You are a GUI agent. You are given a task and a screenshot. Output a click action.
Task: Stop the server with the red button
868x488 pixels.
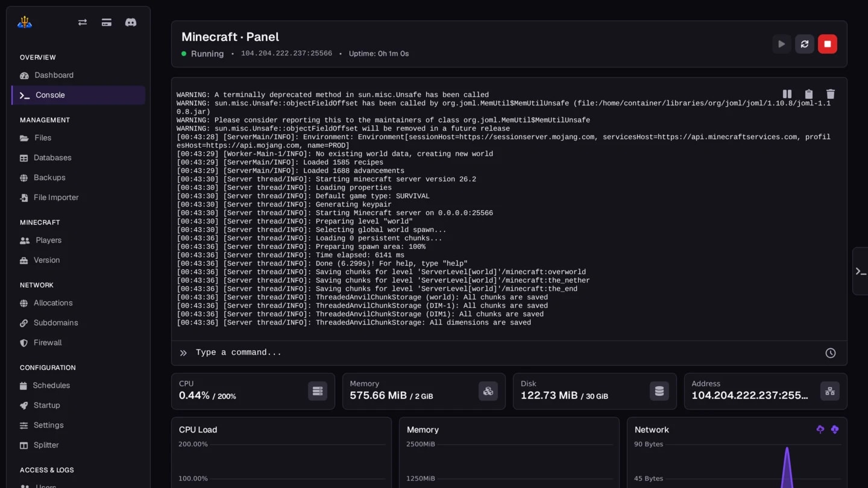(x=828, y=44)
